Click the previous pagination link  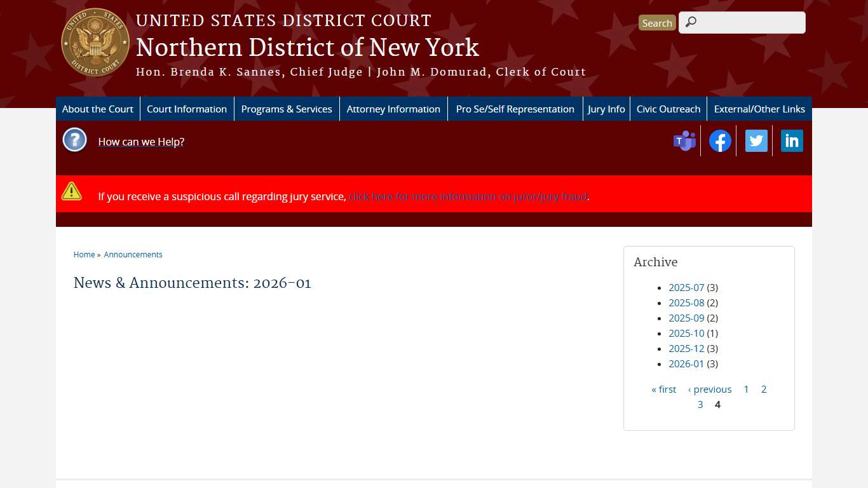710,389
